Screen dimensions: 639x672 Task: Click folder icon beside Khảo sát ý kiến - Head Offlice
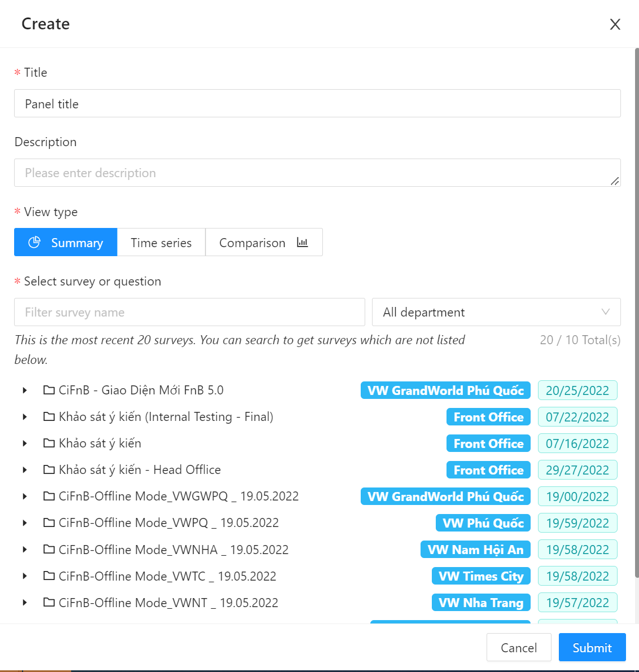[49, 469]
